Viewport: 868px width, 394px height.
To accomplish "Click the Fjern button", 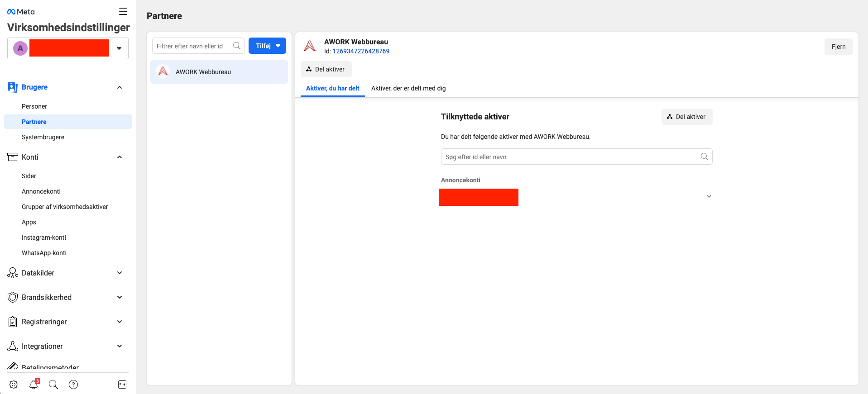I will 839,47.
